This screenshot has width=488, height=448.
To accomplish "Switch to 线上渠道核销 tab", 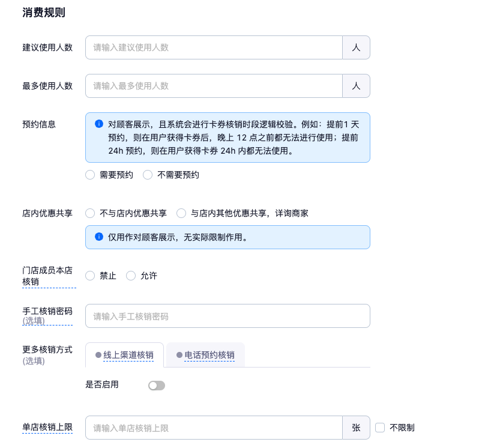I will click(124, 355).
